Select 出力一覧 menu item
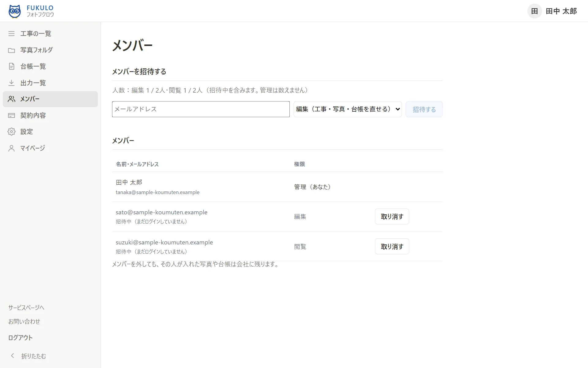 pos(50,83)
